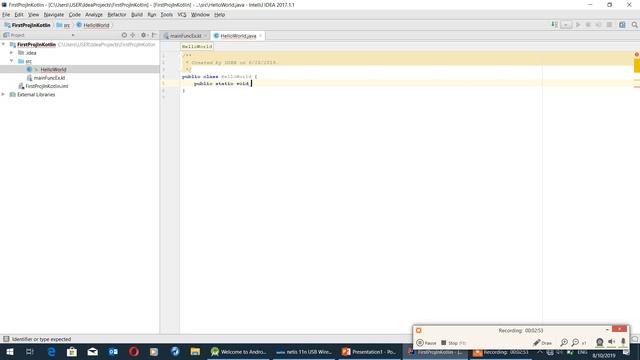The width and height of the screenshot is (640, 360).
Task: Open Microsoft Edge from taskbar
Action: pos(51,351)
